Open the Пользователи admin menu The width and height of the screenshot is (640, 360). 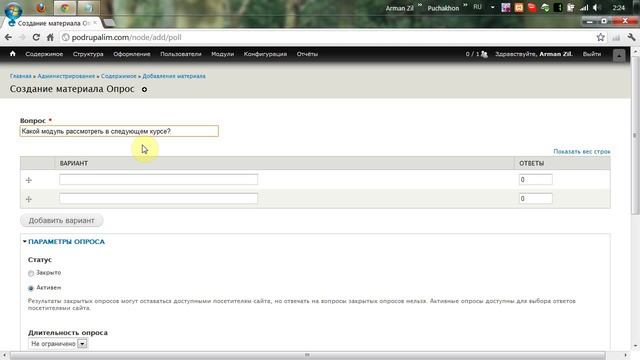point(181,54)
